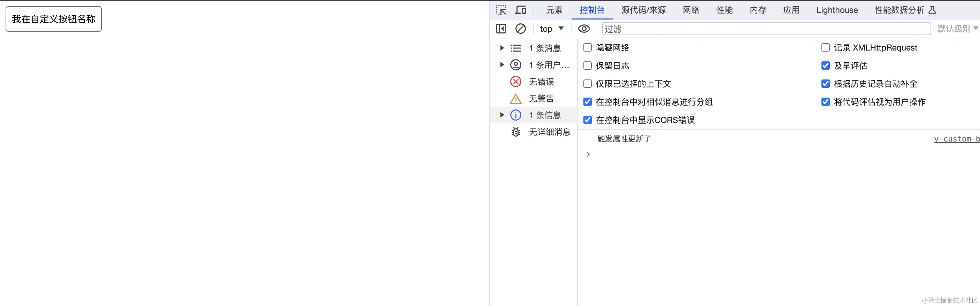
Task: Uncheck 在控制台中对相似消息进行分组
Action: pyautogui.click(x=587, y=102)
